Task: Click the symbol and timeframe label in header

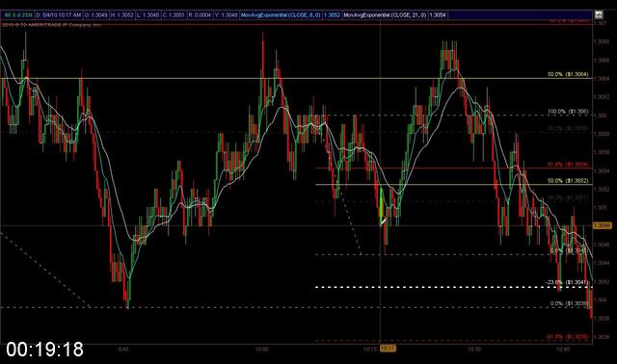Action: 17,15
